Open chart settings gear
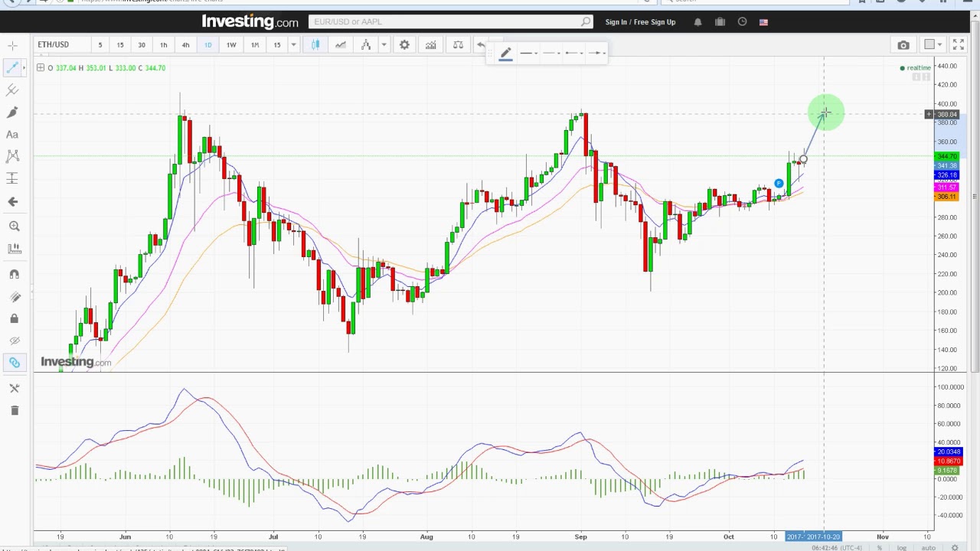Screen dimensions: 980x551 pos(404,45)
